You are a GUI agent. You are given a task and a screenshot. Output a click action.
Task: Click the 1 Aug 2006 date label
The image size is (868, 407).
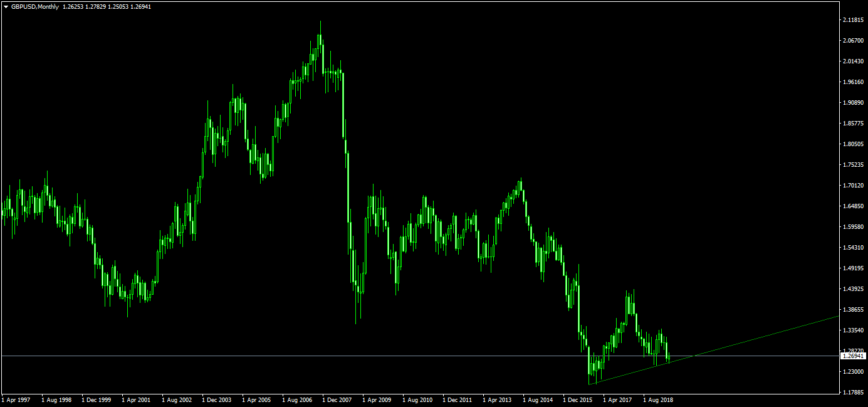tap(297, 399)
